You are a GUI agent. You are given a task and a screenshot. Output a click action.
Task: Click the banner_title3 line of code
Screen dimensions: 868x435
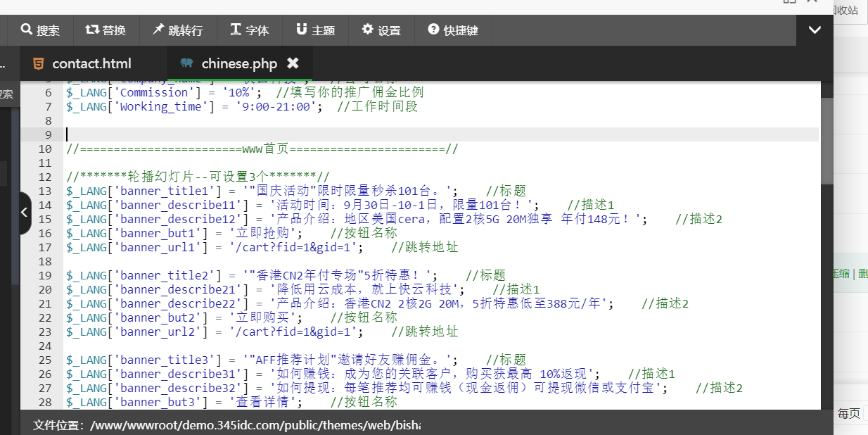click(260, 360)
